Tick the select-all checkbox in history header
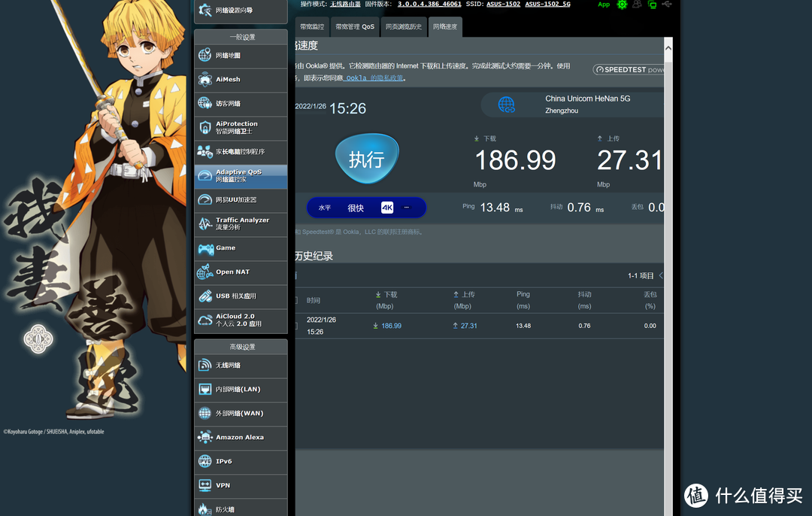This screenshot has width=812, height=516. click(295, 300)
